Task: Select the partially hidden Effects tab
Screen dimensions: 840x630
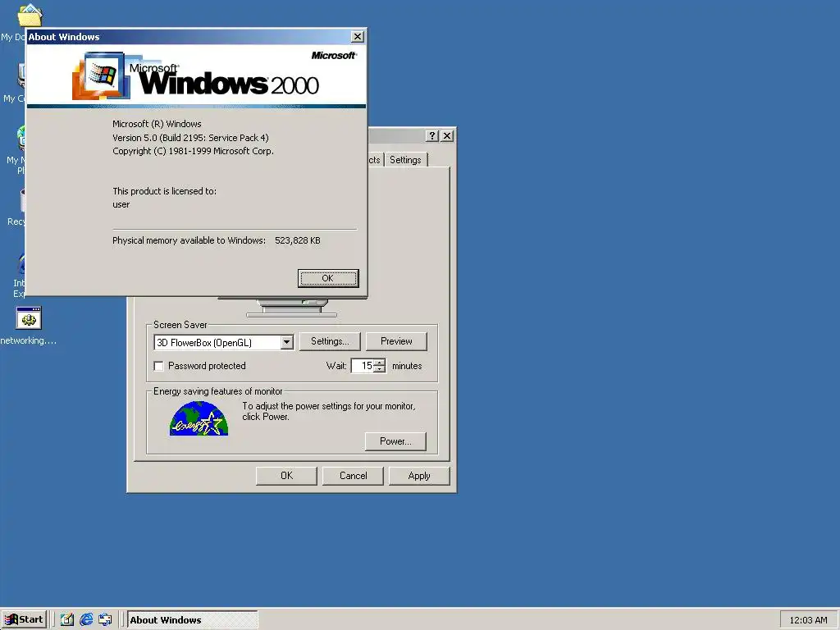Action: tap(374, 160)
